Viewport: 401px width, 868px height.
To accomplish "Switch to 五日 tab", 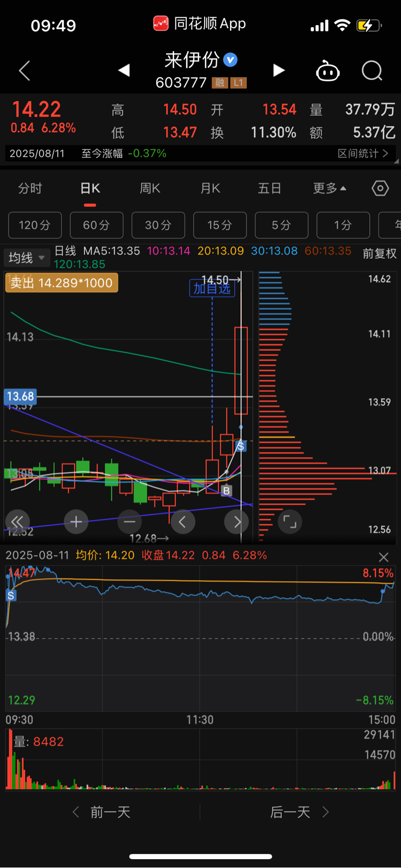I will click(x=270, y=188).
